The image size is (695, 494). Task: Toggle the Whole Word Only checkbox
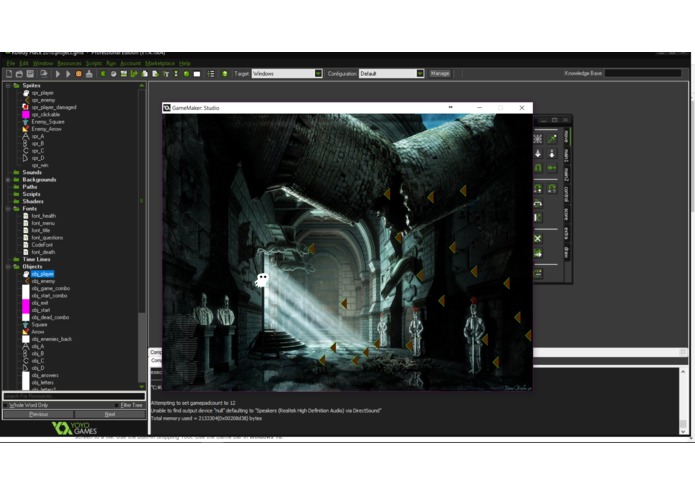pos(5,405)
